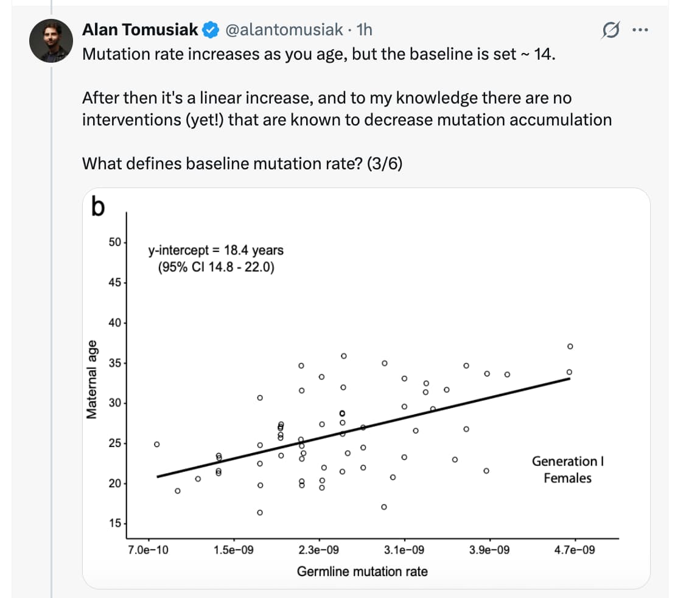700x598 pixels.
Task: Click the '4.7e-09' x-axis tick label
Action: pos(575,550)
